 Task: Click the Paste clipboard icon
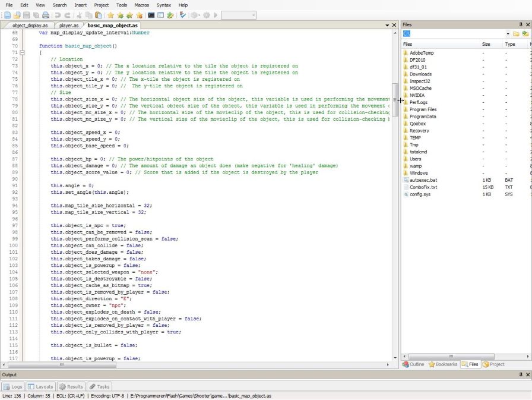[x=97, y=15]
